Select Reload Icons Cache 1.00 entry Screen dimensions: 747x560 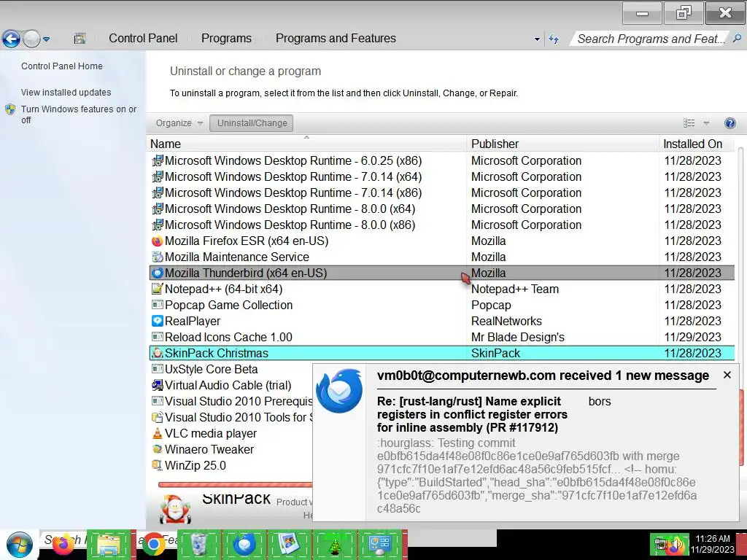[441, 337]
